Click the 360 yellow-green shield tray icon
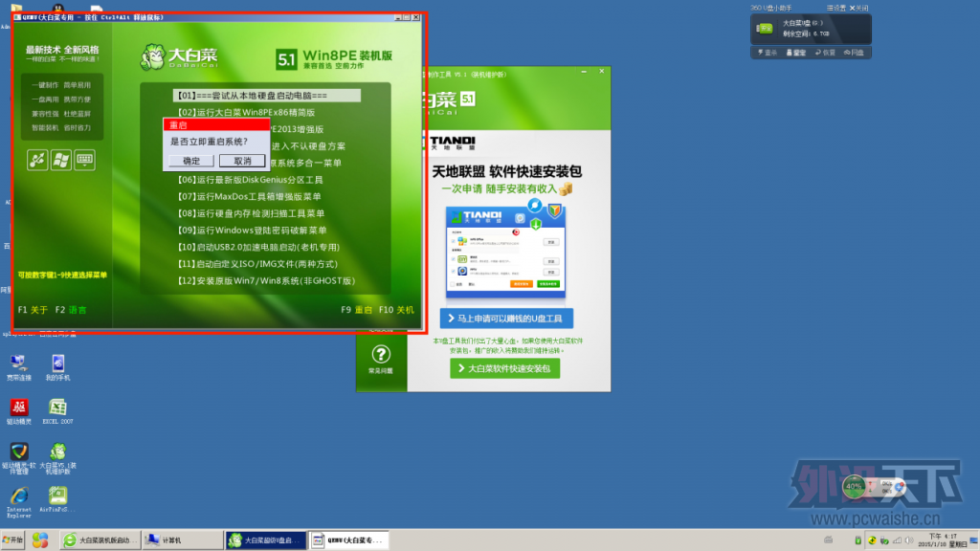Screen dimensions: 980x551 pyautogui.click(x=872, y=541)
